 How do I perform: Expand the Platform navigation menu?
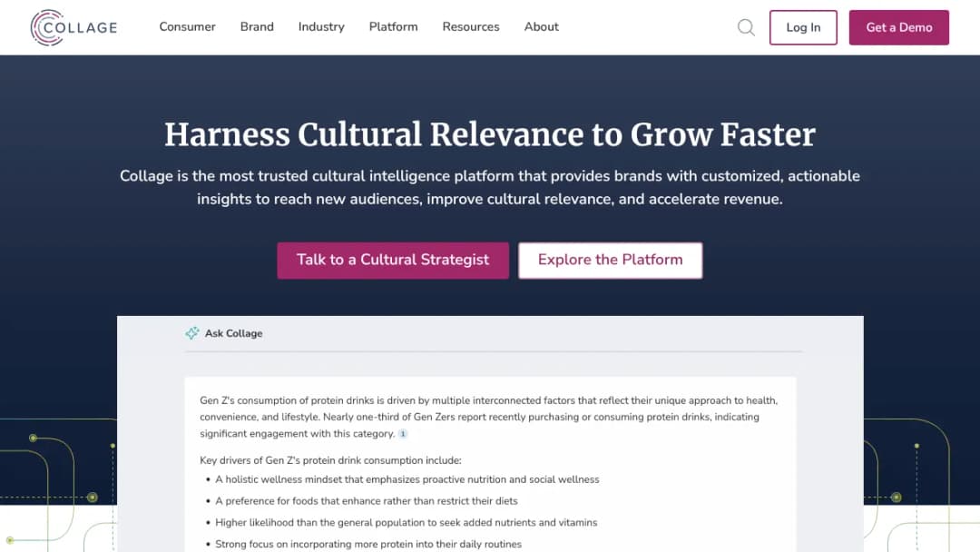[393, 27]
